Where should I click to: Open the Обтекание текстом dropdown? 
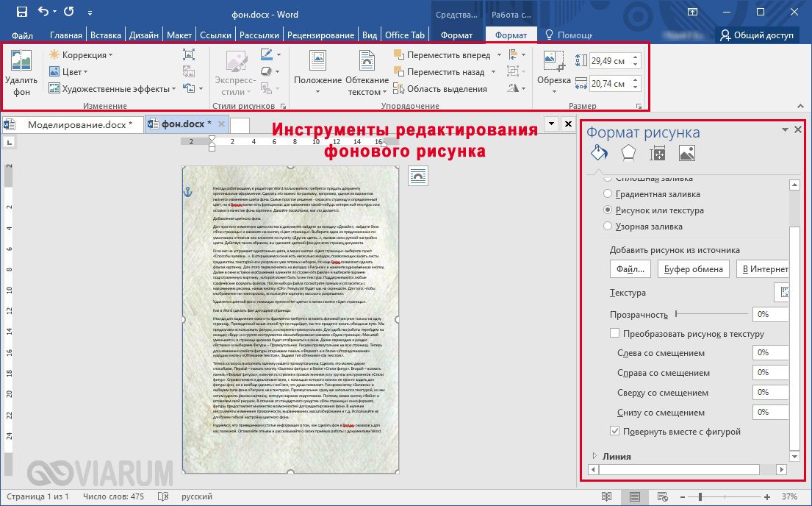367,73
